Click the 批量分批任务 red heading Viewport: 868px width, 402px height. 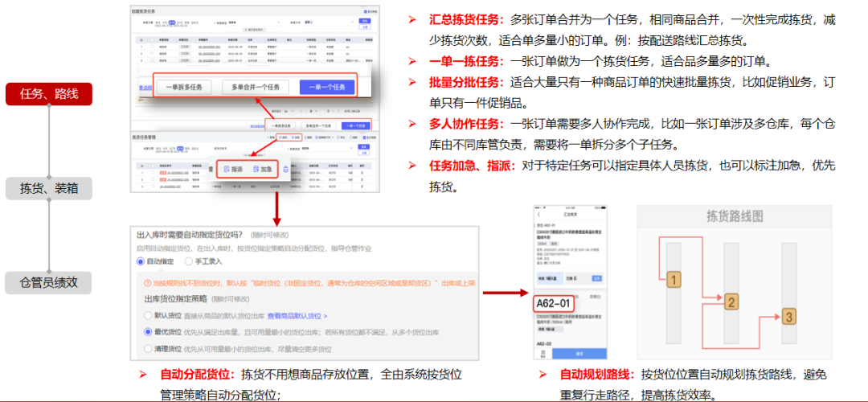(467, 83)
